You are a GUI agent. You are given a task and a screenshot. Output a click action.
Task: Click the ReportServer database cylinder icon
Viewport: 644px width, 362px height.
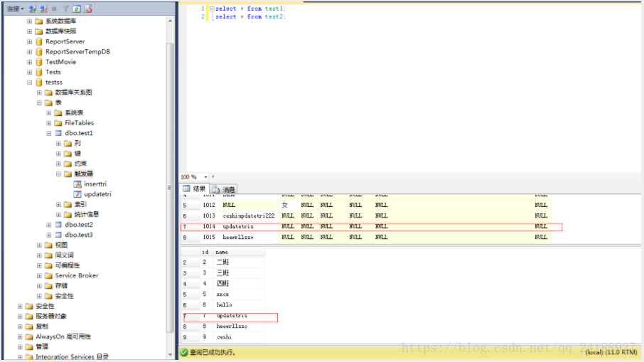[39, 41]
